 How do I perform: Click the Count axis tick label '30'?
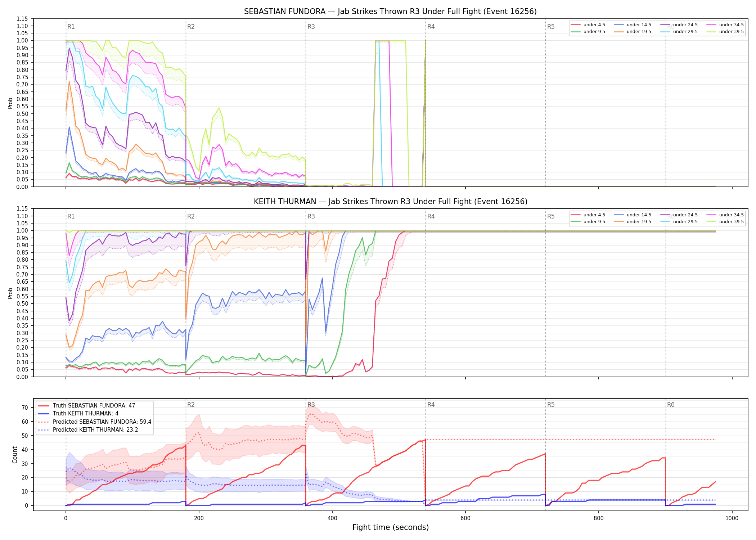(x=25, y=464)
